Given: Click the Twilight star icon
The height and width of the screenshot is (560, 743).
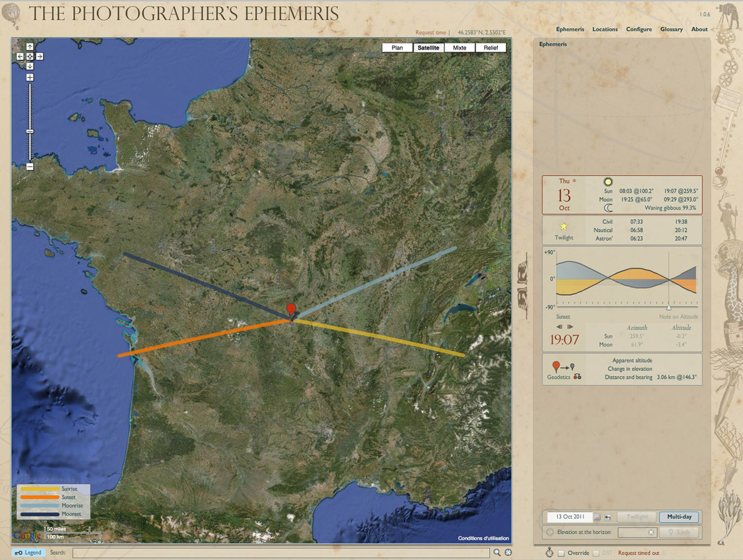Looking at the screenshot, I should point(564,226).
